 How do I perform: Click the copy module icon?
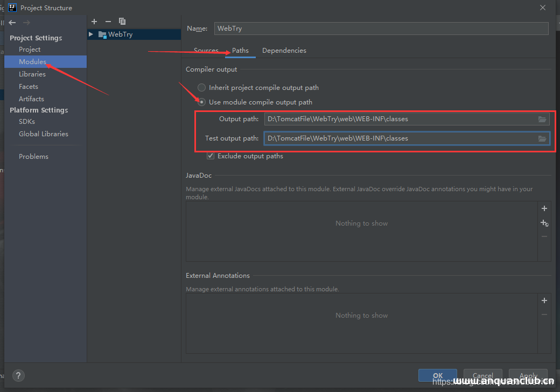tap(122, 22)
